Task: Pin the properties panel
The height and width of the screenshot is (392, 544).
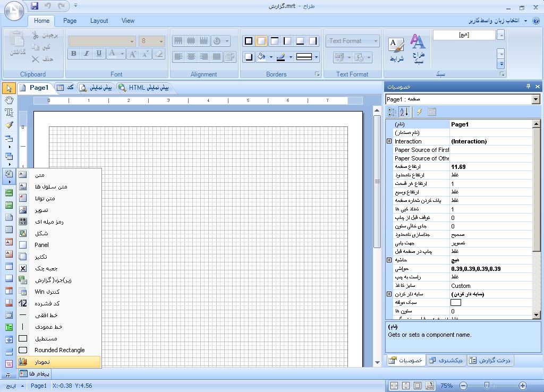Action: coord(528,87)
